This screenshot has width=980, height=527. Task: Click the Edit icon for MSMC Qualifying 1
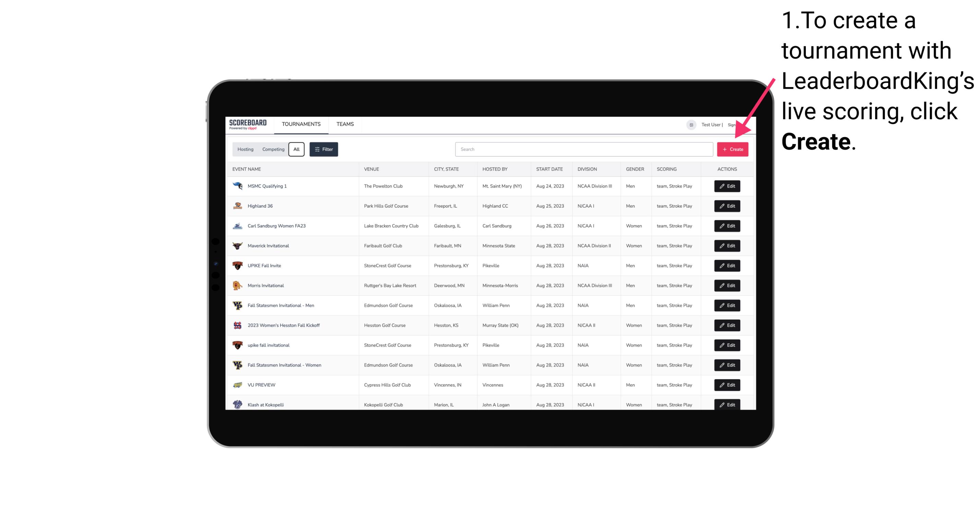pos(727,186)
